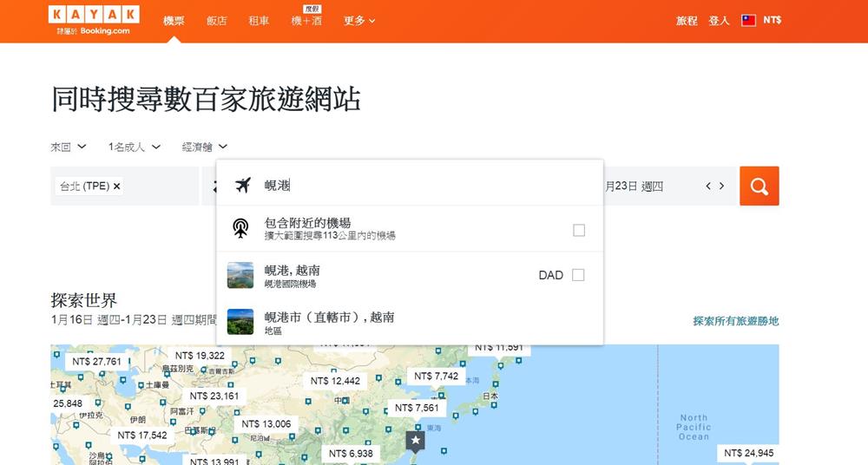Switch to the 租車 tab
The image size is (868, 465).
[x=259, y=21]
